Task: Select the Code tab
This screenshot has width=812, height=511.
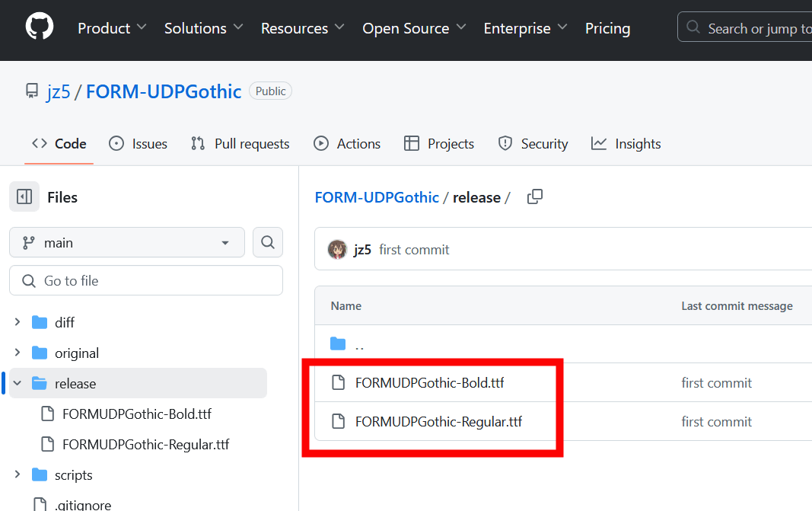Action: (59, 144)
